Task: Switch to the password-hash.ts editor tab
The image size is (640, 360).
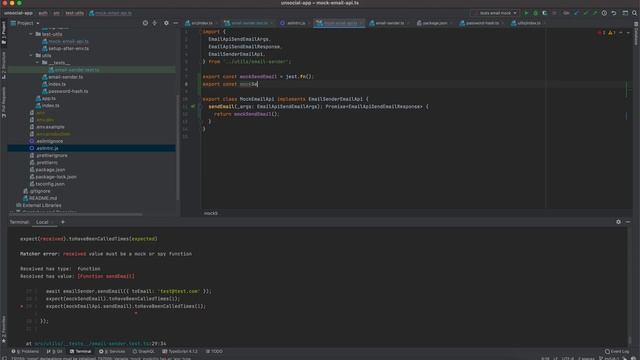Action: [x=481, y=23]
